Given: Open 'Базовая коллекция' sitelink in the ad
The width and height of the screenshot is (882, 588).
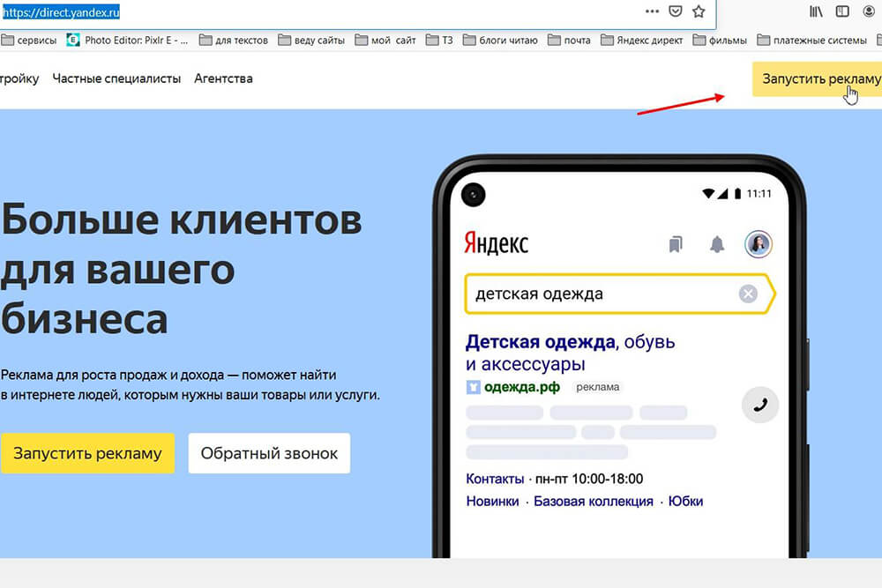Looking at the screenshot, I should 594,502.
